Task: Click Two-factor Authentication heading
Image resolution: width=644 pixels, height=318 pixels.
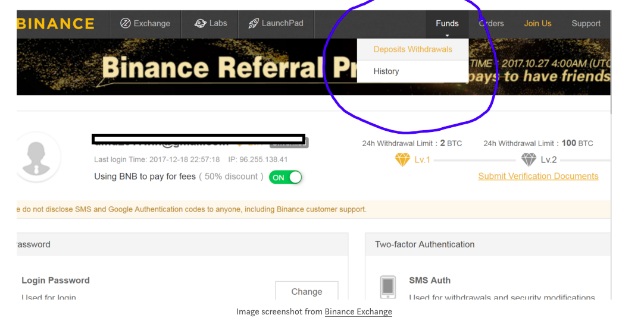Action: (425, 244)
